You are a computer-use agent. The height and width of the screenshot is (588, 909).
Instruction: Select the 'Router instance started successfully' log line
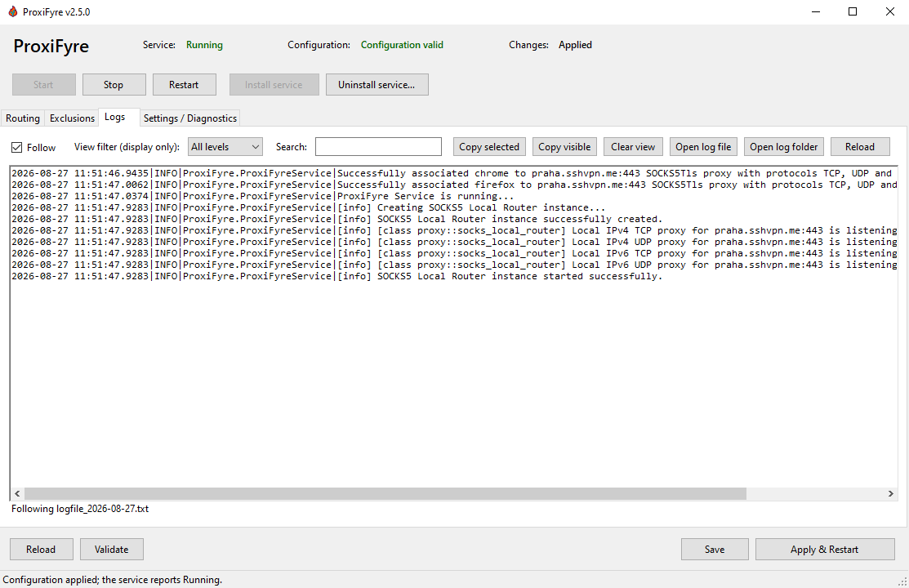pyautogui.click(x=336, y=277)
